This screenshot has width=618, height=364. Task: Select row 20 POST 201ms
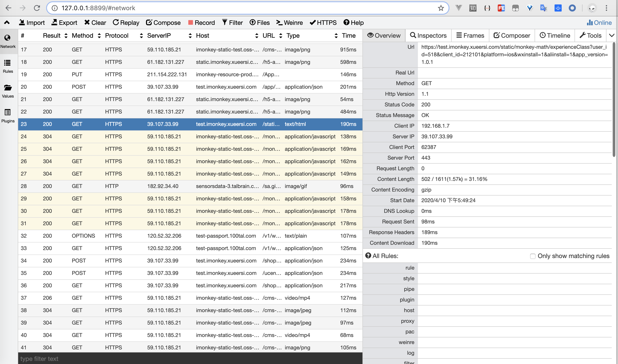[x=190, y=87]
